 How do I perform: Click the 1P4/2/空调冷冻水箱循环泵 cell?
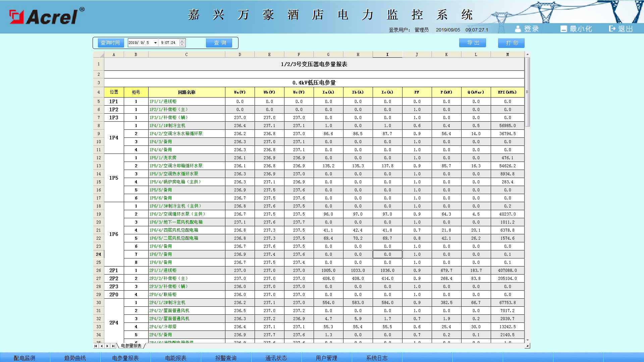186,134
